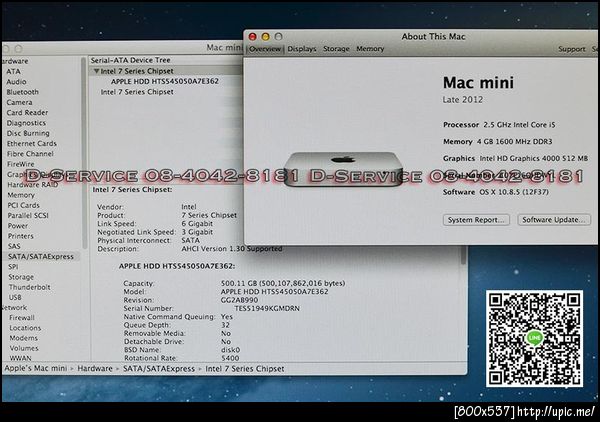Select Firewall under Network
This screenshot has height=422, width=600.
click(x=22, y=318)
